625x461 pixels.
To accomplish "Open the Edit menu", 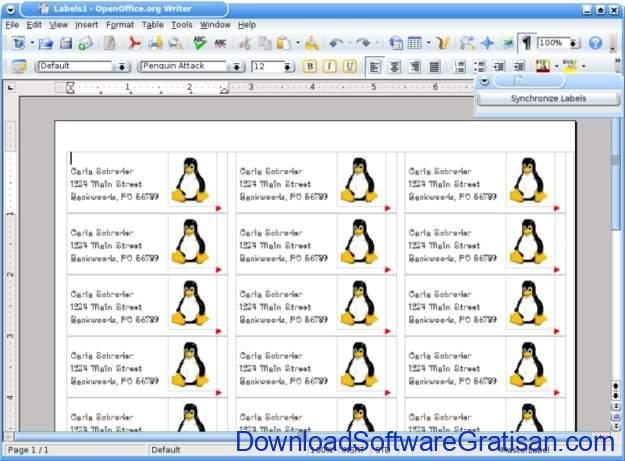I will 34,25.
